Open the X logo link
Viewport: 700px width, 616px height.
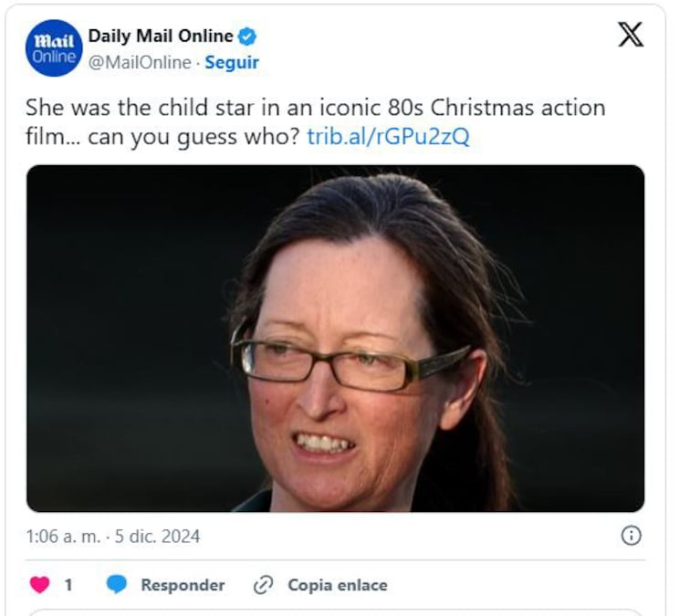[x=630, y=36]
